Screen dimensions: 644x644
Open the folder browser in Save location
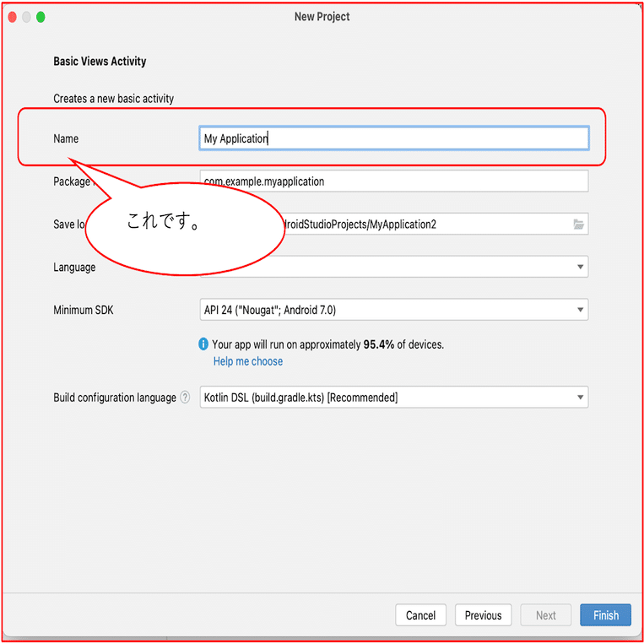tap(578, 225)
